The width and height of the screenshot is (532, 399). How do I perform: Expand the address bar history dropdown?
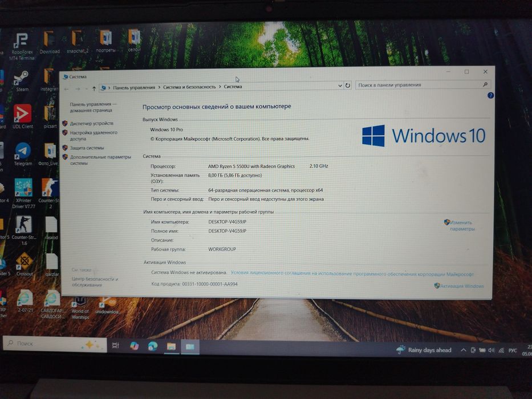340,86
